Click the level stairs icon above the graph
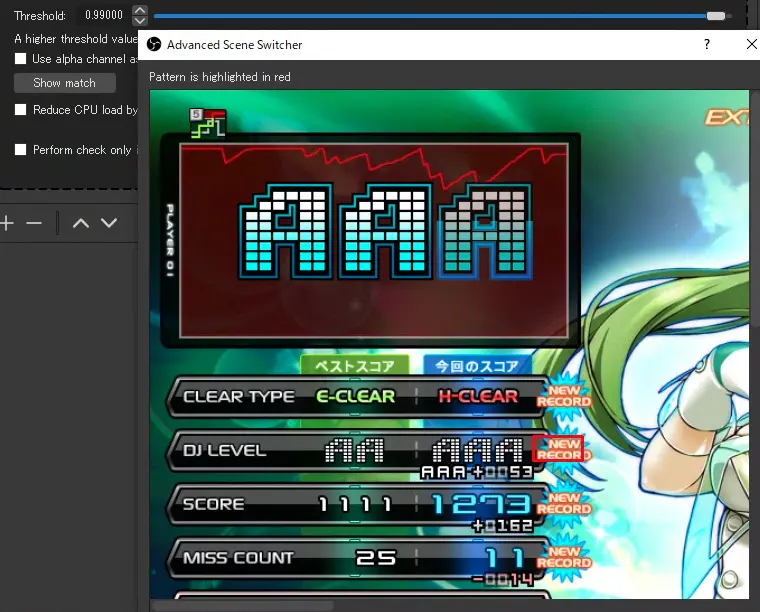Viewport: 760px width, 612px height. pyautogui.click(x=208, y=123)
